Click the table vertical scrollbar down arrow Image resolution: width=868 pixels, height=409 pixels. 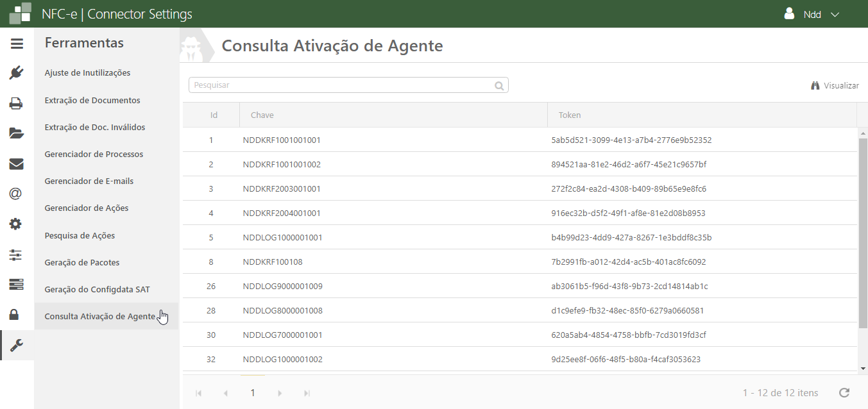(863, 369)
